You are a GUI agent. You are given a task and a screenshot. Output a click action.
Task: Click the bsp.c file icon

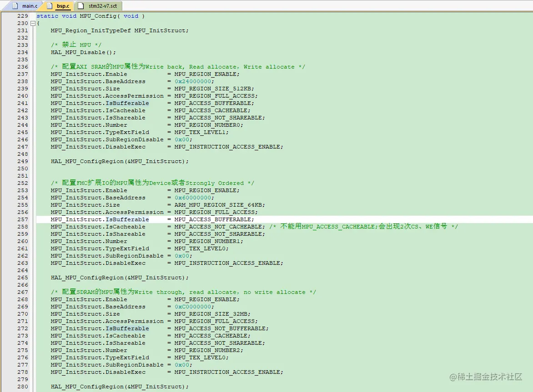click(50, 6)
